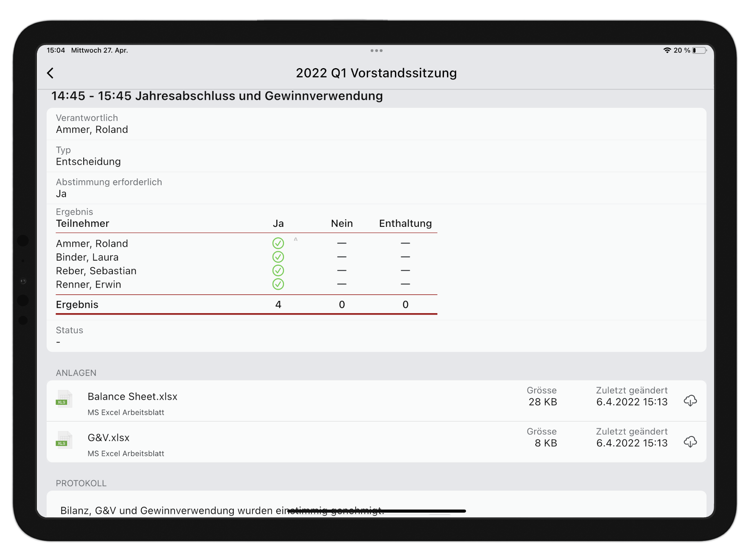This screenshot has width=753, height=560.
Task: Download Balance Sheet.xlsx via cloud icon
Action: point(690,401)
